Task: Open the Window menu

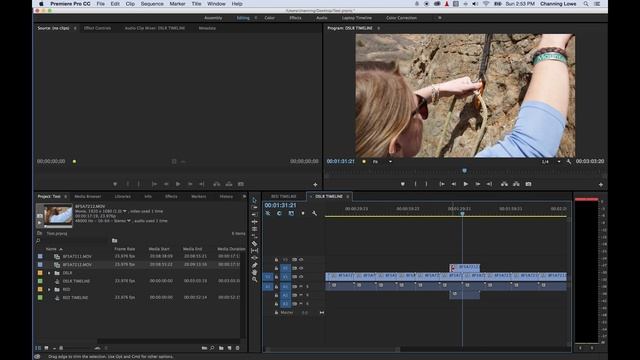Action: 216,4
